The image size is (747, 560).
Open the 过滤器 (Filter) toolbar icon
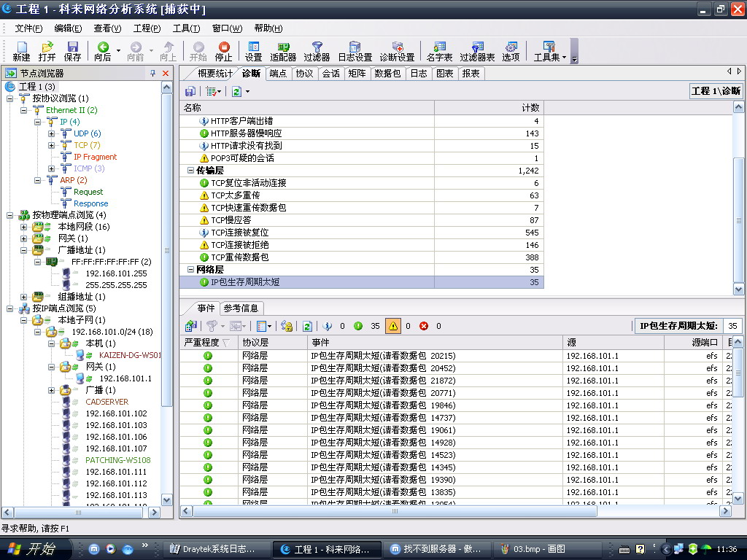[317, 51]
